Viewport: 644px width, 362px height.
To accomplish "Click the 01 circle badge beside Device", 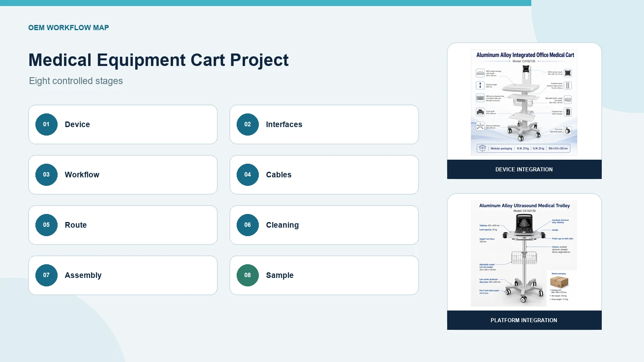I will tap(46, 124).
